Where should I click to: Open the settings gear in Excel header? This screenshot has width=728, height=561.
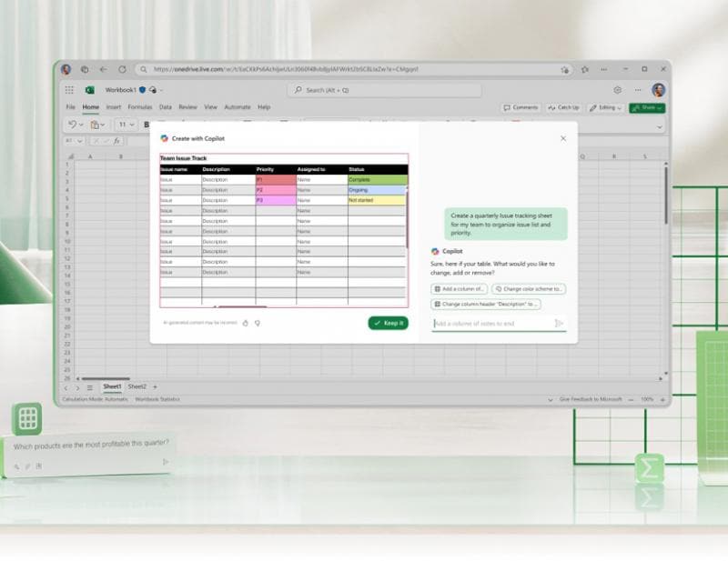click(618, 90)
